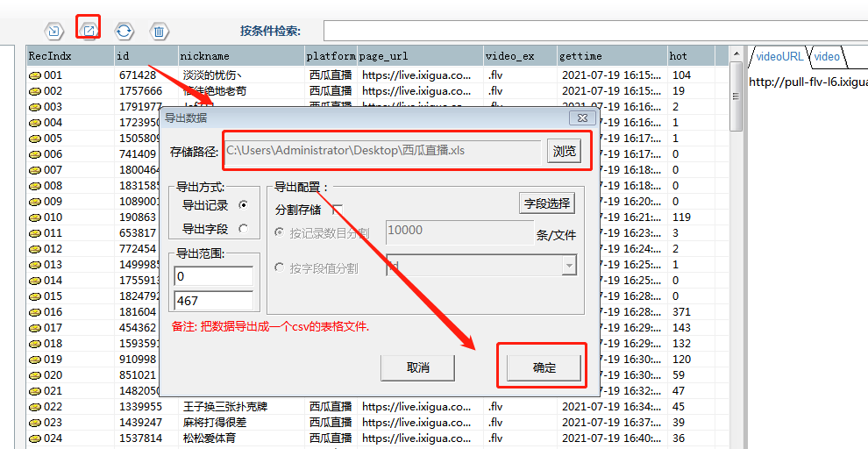Click the hot value 371

coord(681,311)
